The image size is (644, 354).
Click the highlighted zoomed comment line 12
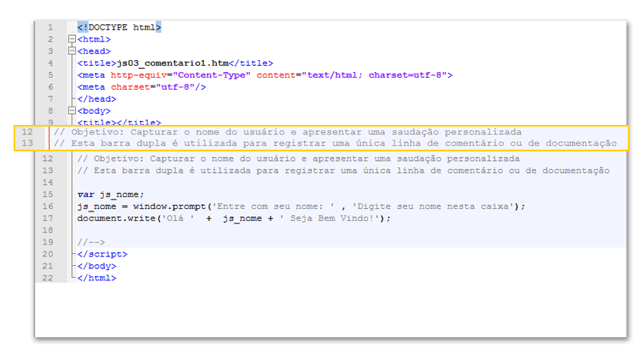click(x=287, y=131)
